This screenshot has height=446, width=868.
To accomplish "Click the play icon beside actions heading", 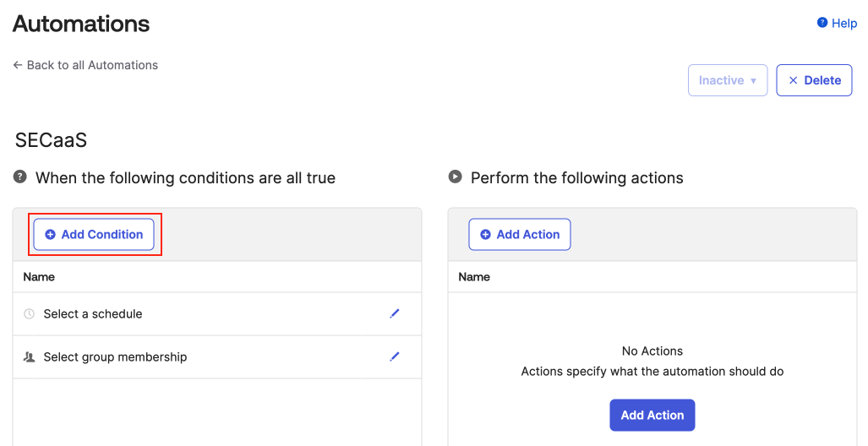I will pyautogui.click(x=456, y=177).
